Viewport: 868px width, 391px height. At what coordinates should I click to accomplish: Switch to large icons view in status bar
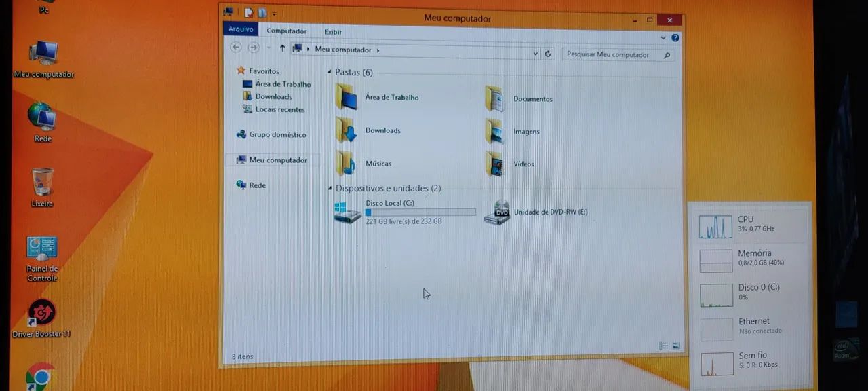point(675,346)
